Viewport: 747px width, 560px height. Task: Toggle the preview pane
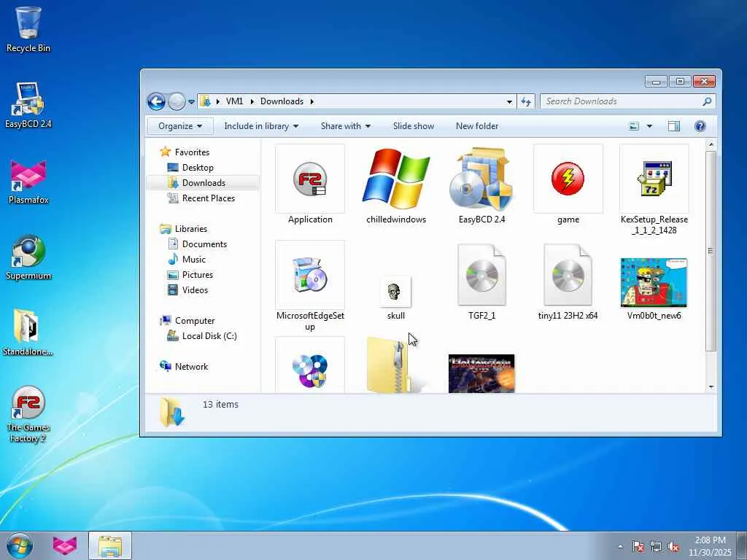tap(673, 126)
